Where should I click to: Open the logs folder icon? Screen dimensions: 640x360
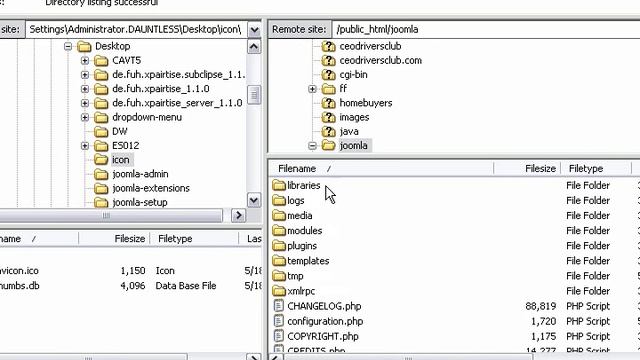pos(279,200)
